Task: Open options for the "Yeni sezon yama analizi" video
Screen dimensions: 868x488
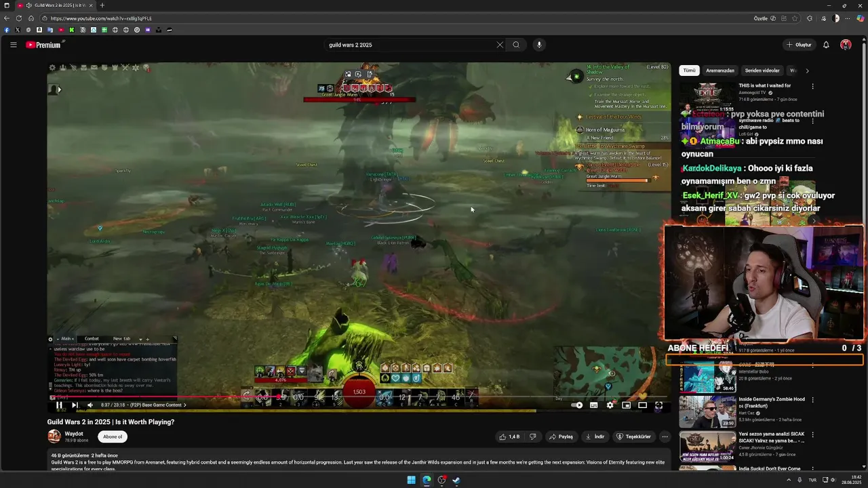Action: click(812, 434)
